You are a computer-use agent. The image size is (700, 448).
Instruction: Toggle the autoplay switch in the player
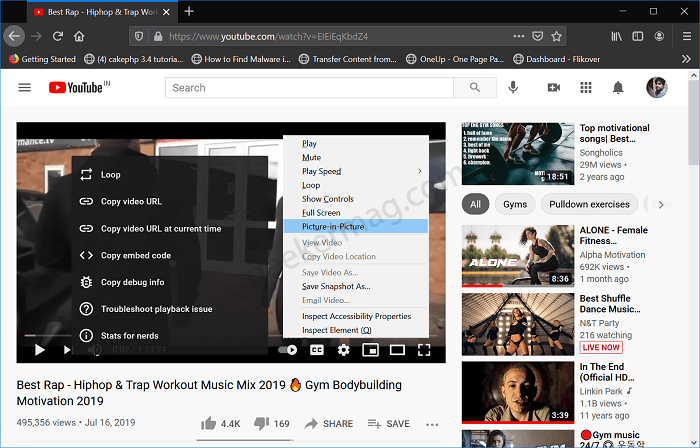coord(288,350)
